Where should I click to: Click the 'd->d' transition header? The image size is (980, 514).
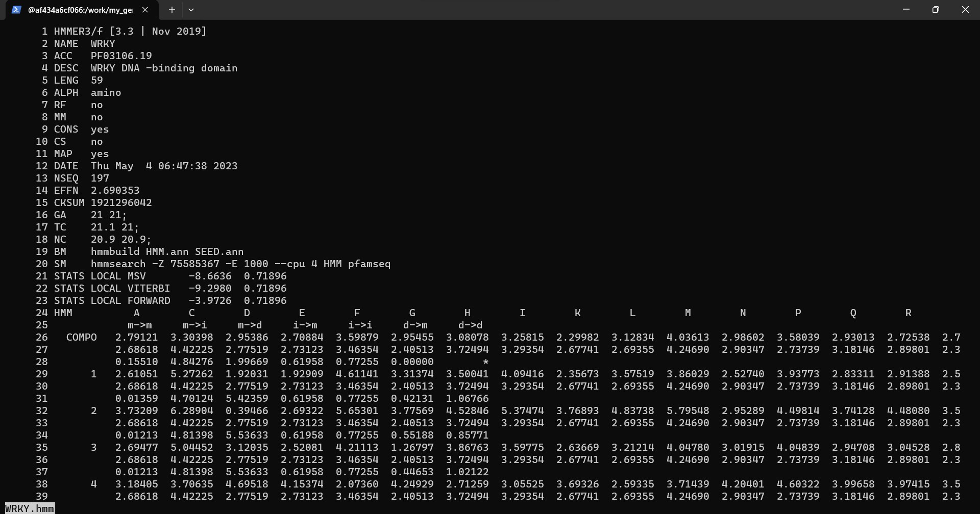pos(470,325)
